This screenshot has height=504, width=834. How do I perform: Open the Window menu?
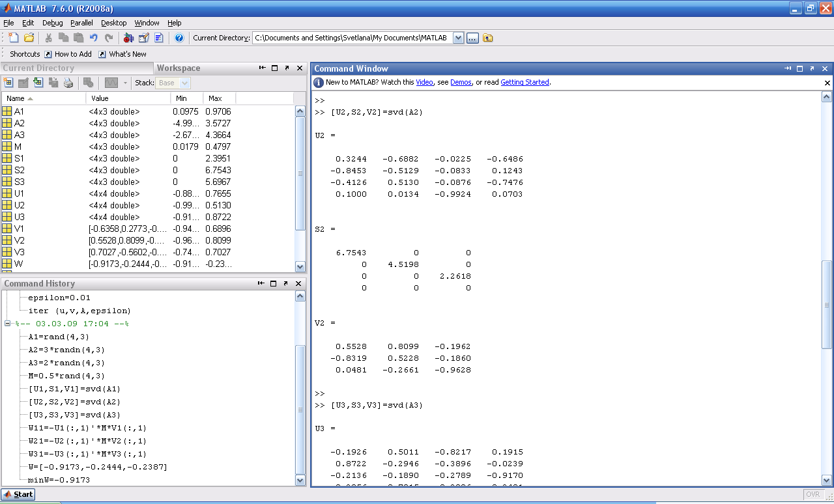pos(147,23)
